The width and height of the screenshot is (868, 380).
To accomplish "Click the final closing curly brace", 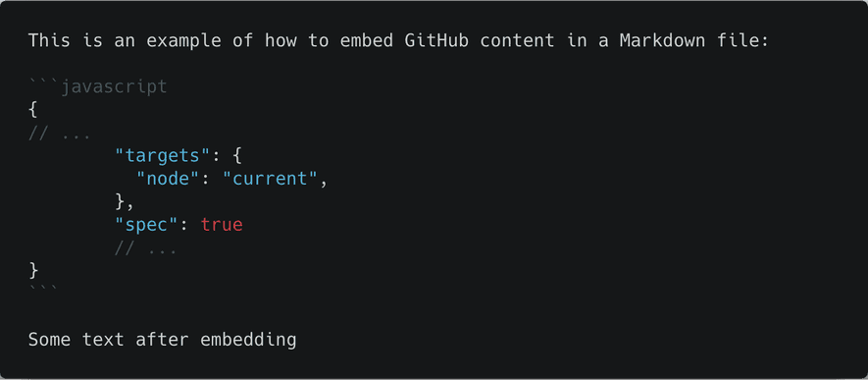I will pos(33,271).
